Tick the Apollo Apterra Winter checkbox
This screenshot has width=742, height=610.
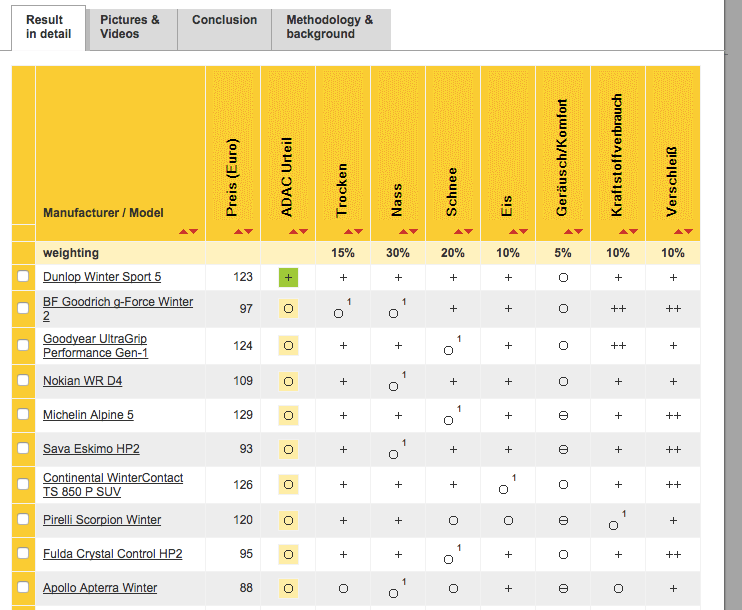23,587
